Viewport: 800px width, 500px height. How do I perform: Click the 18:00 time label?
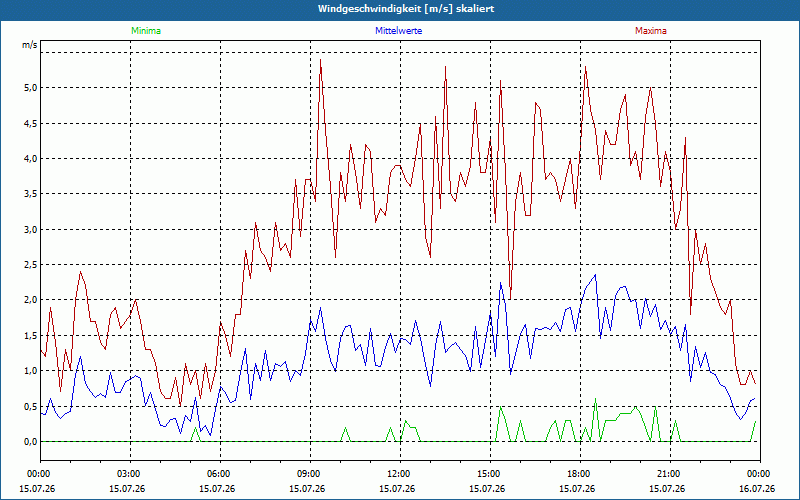pos(577,474)
